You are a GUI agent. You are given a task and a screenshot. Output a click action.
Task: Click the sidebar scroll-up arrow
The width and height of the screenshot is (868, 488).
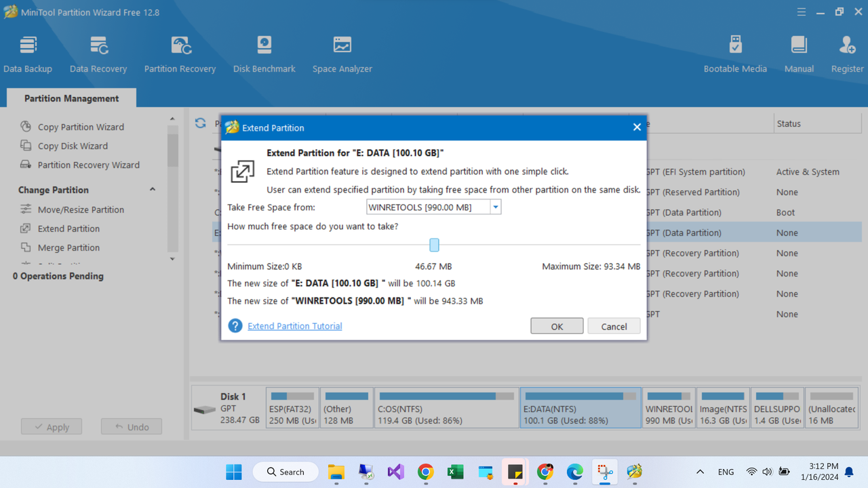(x=172, y=119)
